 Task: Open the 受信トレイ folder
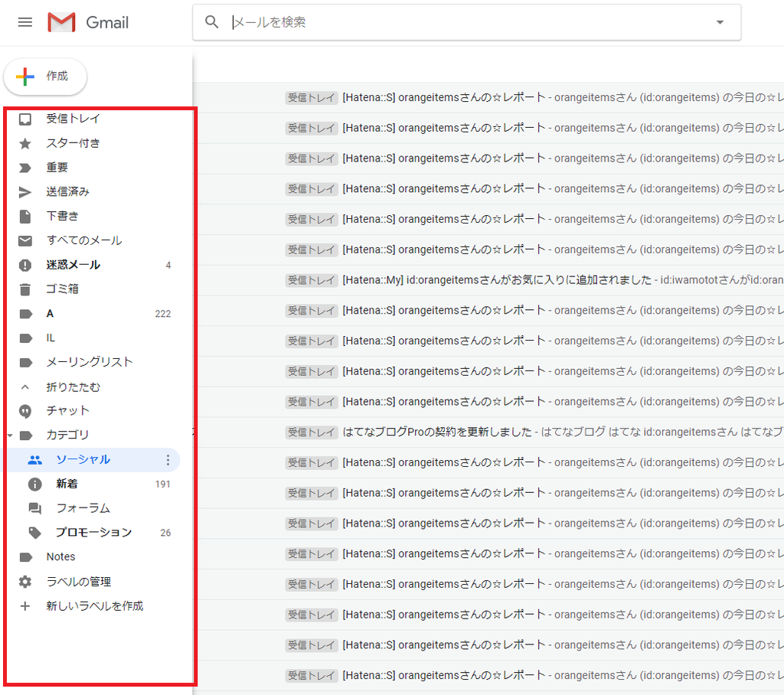(73, 119)
